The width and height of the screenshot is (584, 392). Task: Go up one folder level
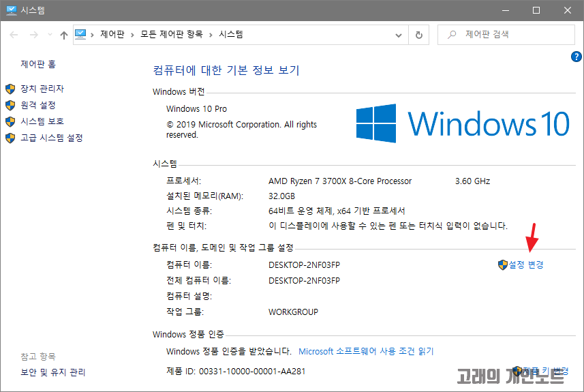(63, 35)
